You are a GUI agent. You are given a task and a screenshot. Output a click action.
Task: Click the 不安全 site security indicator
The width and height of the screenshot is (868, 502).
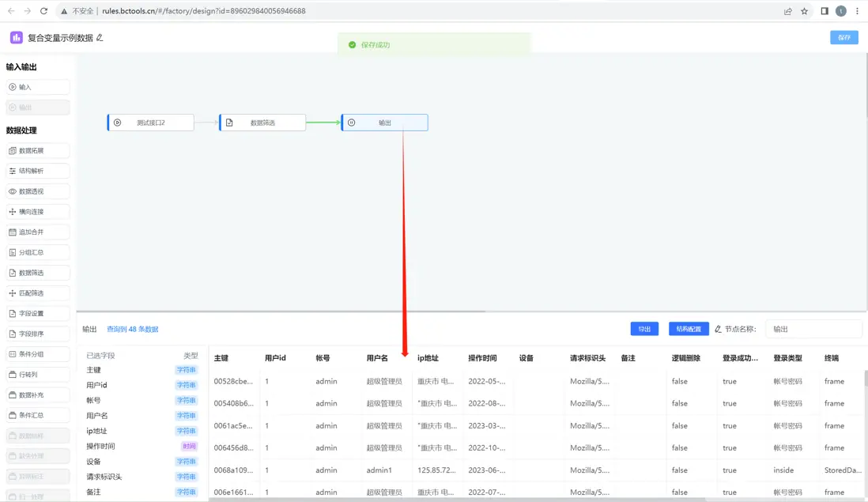coord(77,11)
